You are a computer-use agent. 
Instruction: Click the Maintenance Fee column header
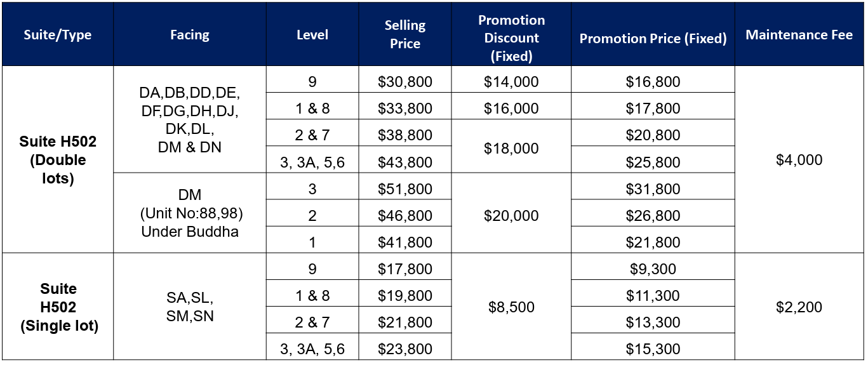pyautogui.click(x=799, y=34)
